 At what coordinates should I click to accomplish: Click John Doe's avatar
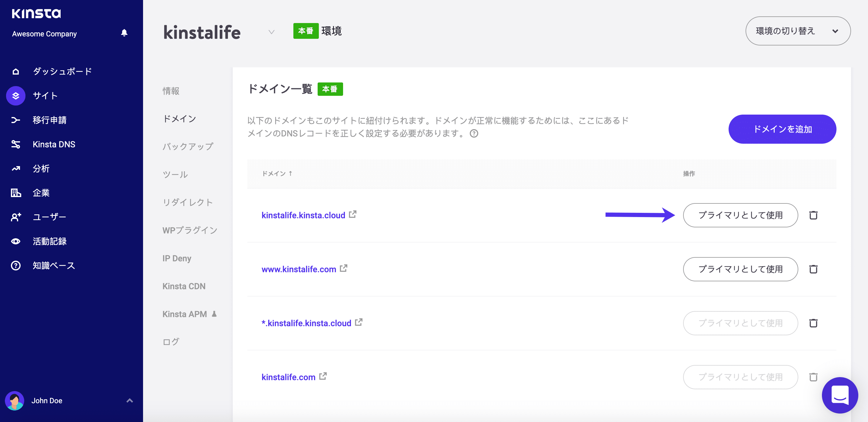click(15, 400)
